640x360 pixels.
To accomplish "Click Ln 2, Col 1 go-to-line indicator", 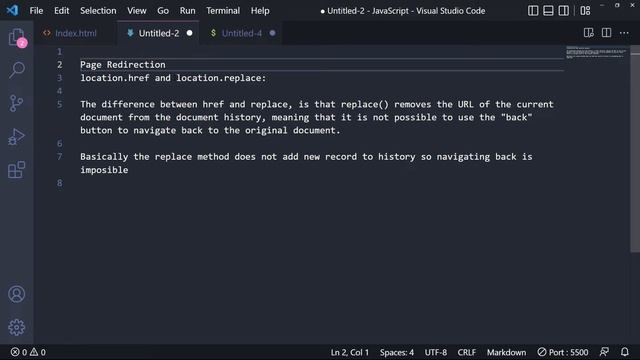I will coord(349,352).
